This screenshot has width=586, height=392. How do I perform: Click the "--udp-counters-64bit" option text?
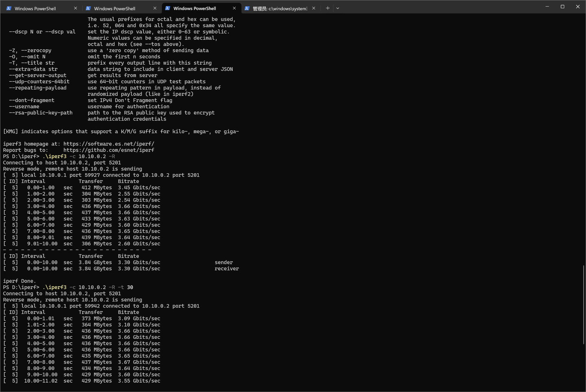click(x=39, y=82)
